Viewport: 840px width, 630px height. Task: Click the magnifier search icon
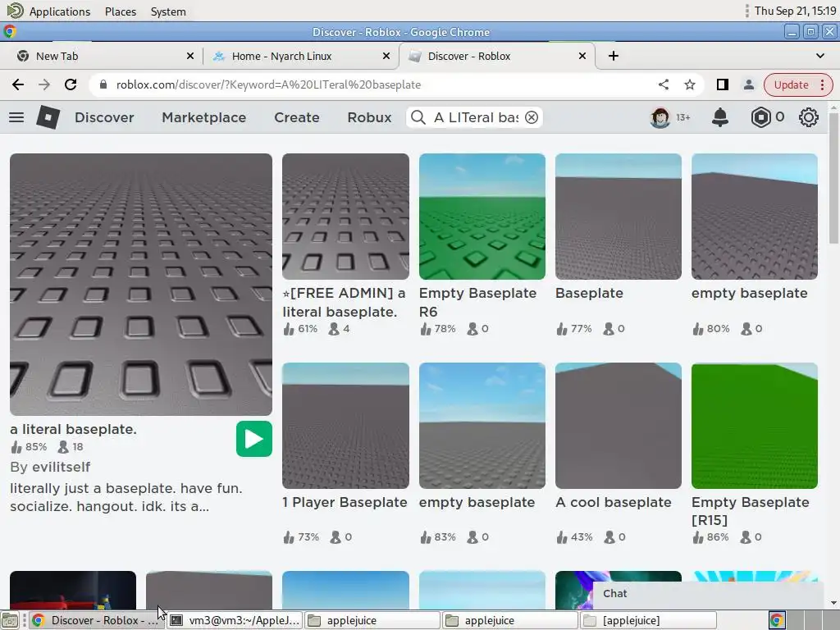point(418,117)
